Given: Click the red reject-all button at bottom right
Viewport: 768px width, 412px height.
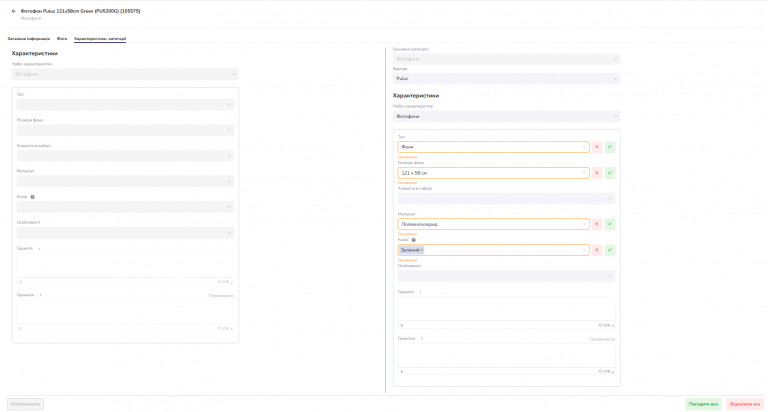Looking at the screenshot, I should (745, 404).
